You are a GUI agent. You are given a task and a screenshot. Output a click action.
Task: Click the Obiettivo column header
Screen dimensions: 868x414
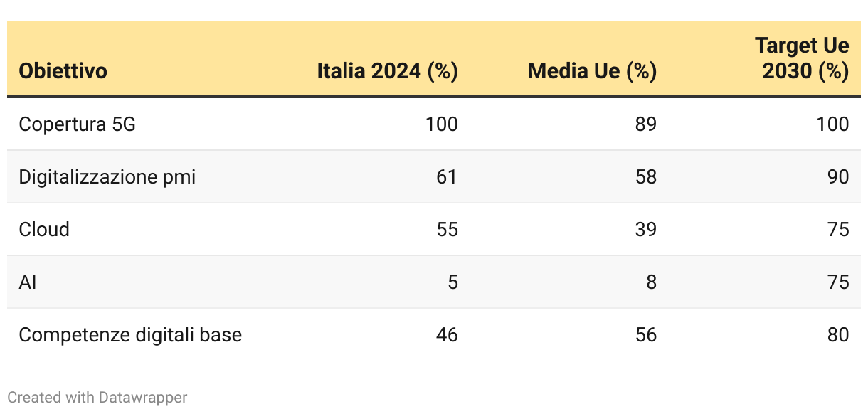click(x=63, y=71)
